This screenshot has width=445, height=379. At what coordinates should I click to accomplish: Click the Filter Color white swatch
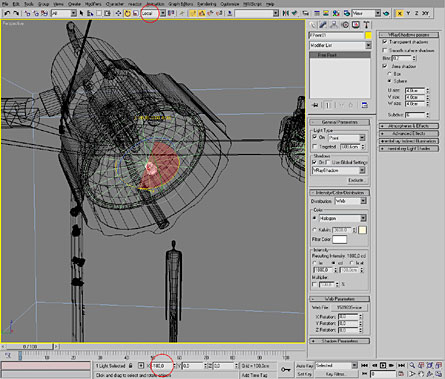[x=339, y=239]
